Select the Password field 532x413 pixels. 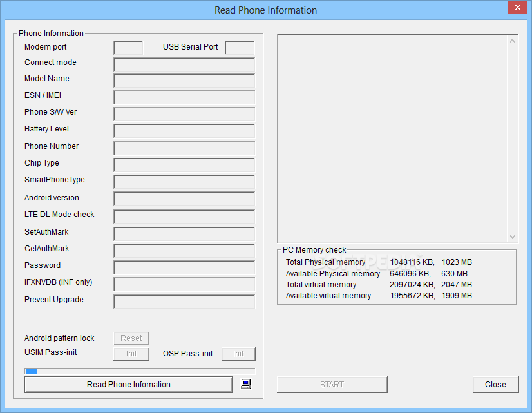[x=184, y=267]
